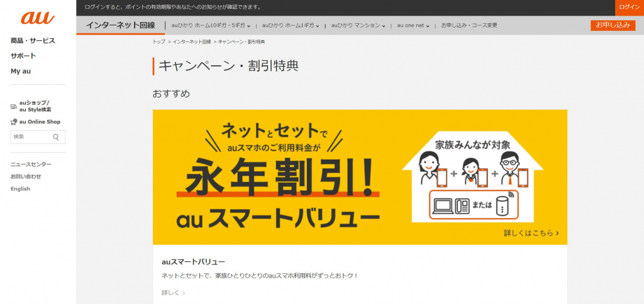644x304 pixels.
Task: Open サポート menu
Action: [x=23, y=56]
